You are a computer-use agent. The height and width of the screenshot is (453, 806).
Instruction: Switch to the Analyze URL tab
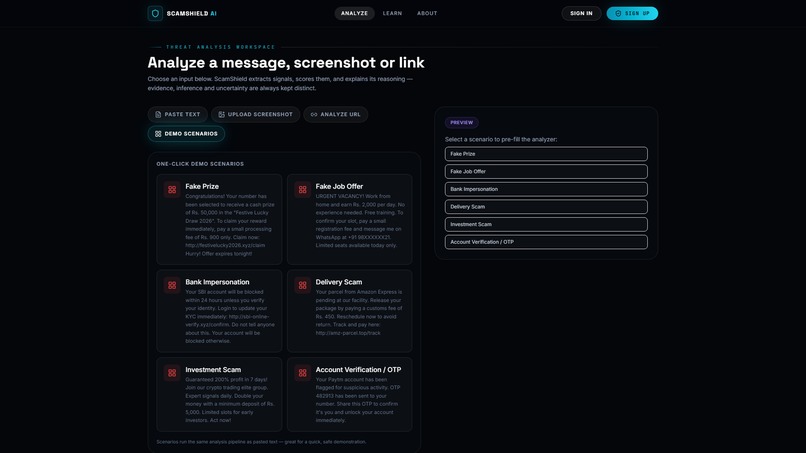point(335,114)
